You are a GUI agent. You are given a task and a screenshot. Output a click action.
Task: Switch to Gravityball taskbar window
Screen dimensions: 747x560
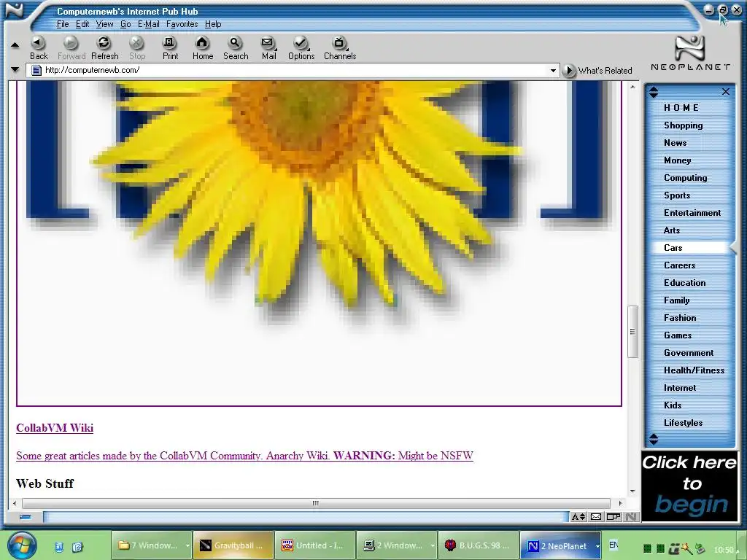pyautogui.click(x=233, y=545)
